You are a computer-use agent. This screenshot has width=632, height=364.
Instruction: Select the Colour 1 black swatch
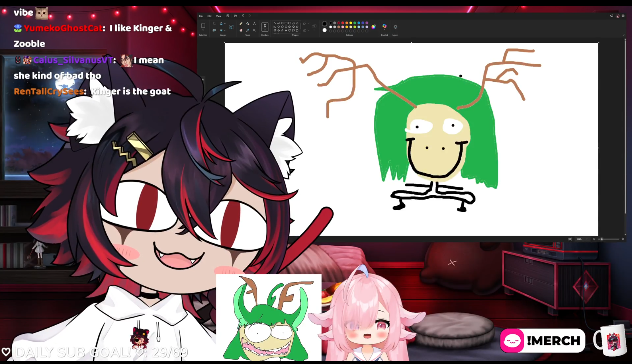coord(324,24)
